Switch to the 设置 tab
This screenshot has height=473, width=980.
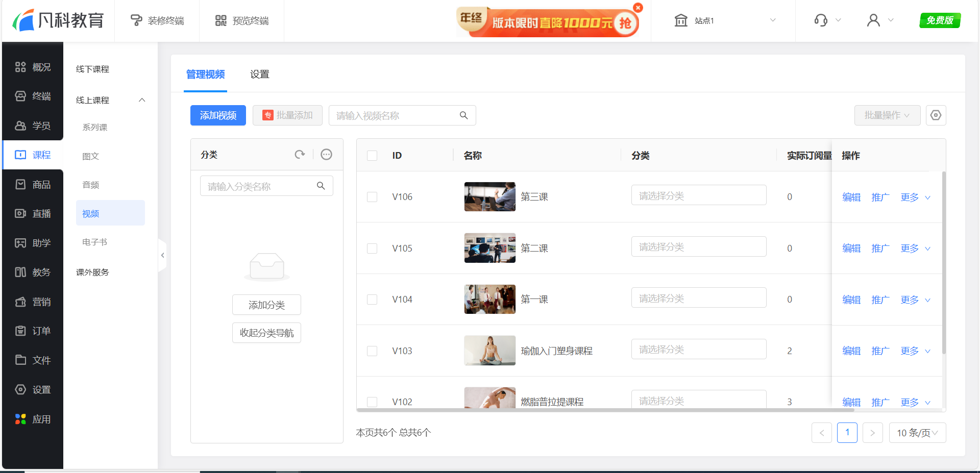[259, 74]
